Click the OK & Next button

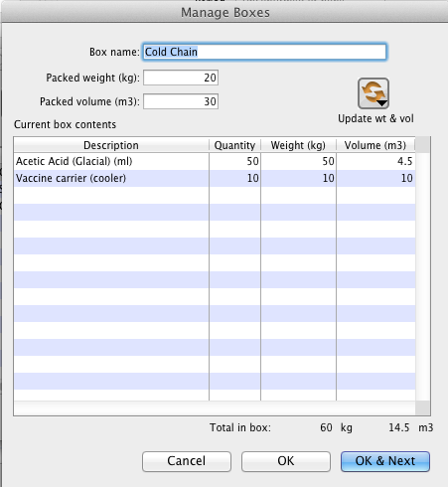(x=385, y=461)
